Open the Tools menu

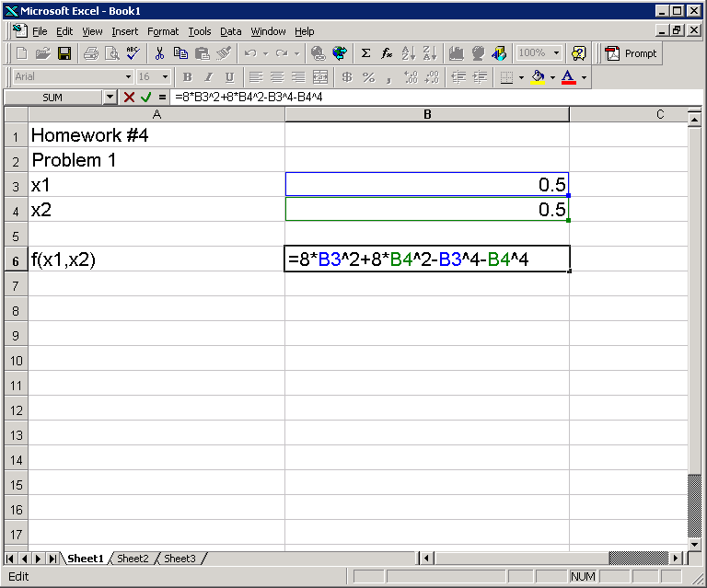pos(199,31)
